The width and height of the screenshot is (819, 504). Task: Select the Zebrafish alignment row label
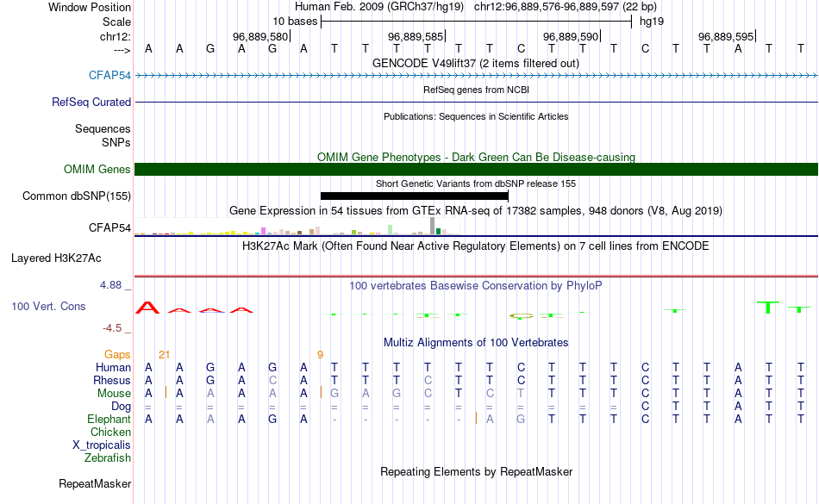(108, 458)
